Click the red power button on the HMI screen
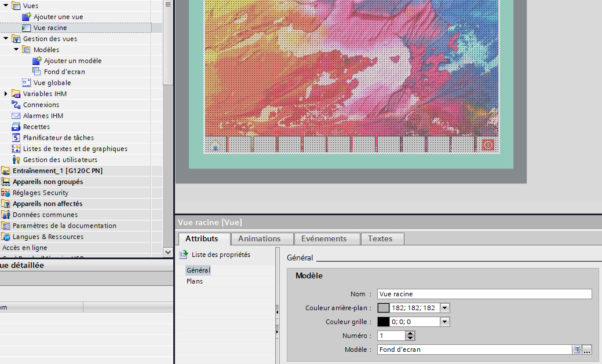 tap(488, 145)
